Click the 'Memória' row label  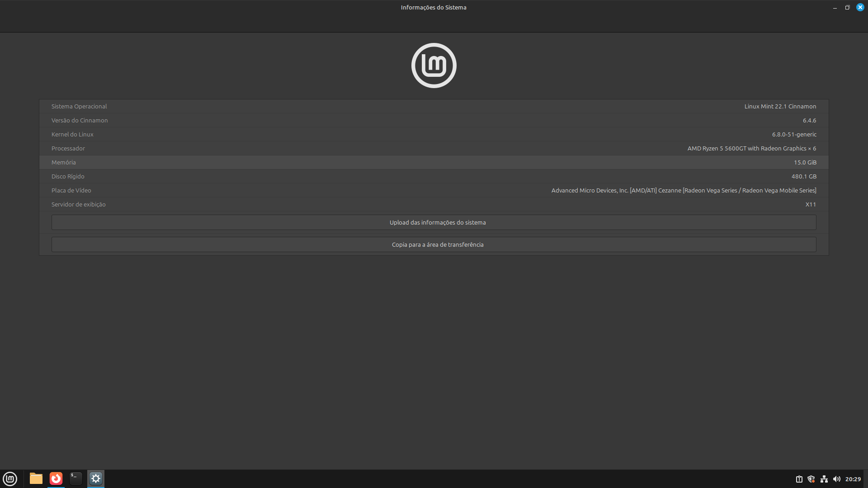click(x=64, y=162)
